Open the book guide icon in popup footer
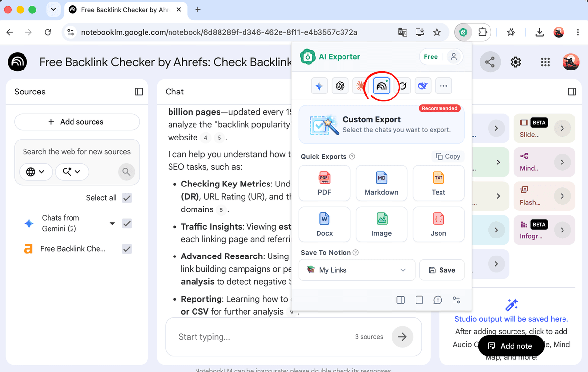Viewport: 588px width, 372px height. pos(419,300)
